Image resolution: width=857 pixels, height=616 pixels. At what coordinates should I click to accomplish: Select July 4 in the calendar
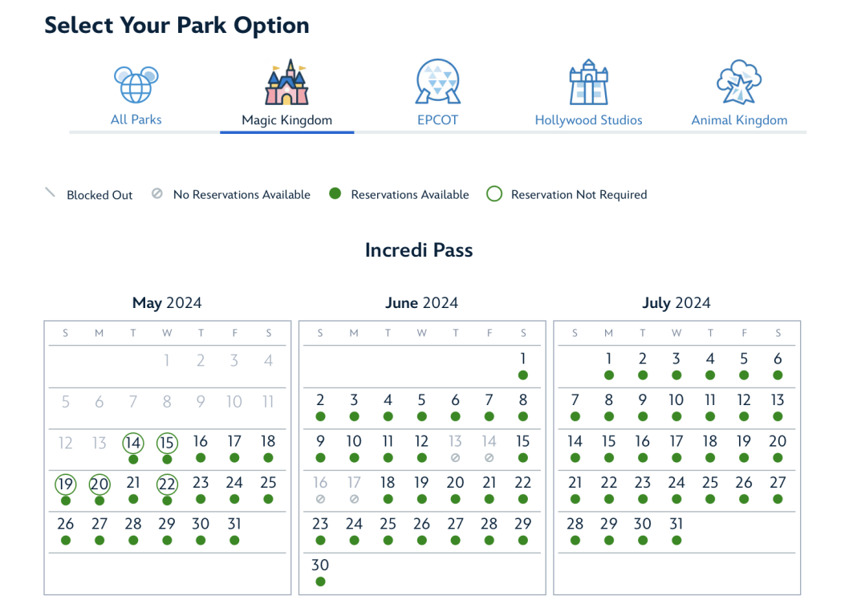point(710,359)
